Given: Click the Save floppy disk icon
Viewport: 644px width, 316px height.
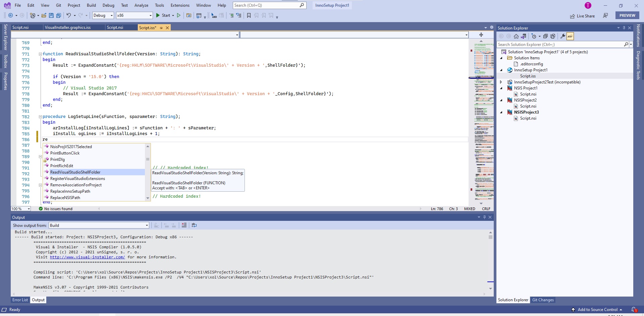Looking at the screenshot, I should (x=51, y=15).
